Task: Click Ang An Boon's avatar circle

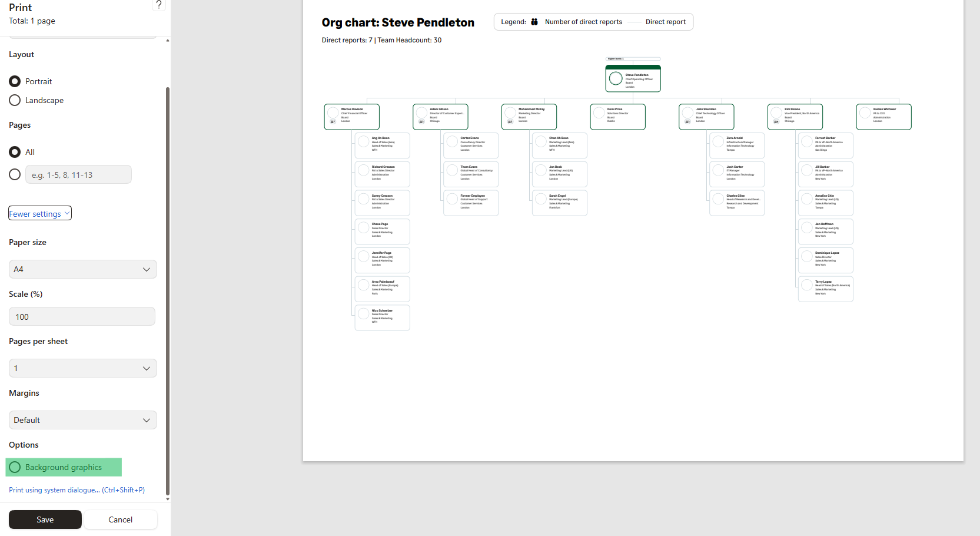Action: coord(364,141)
